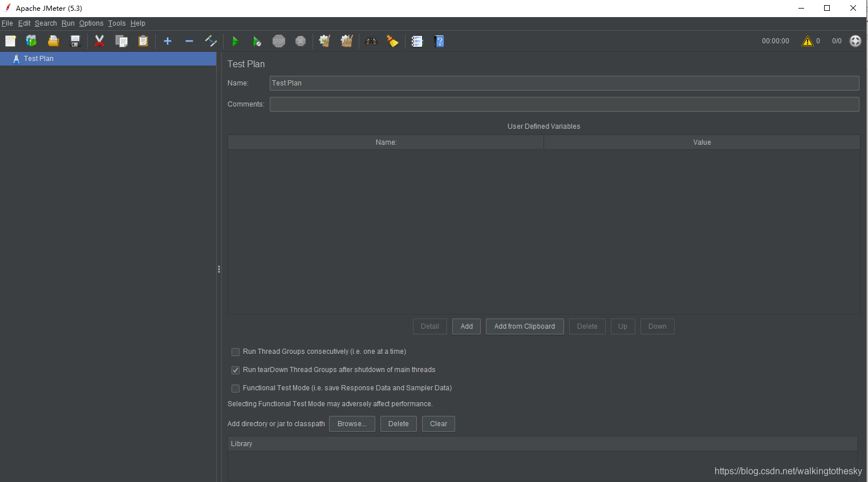Click the Cut scissors icon

[x=99, y=41]
